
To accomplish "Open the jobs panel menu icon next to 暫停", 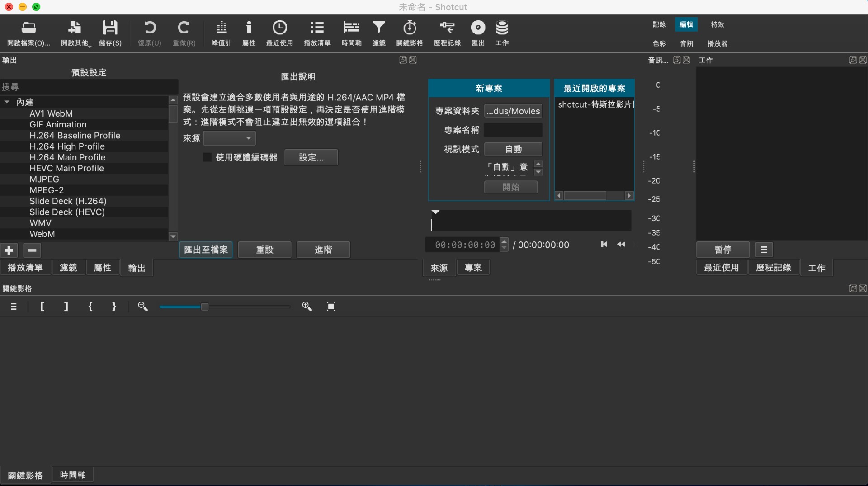I will pyautogui.click(x=764, y=250).
